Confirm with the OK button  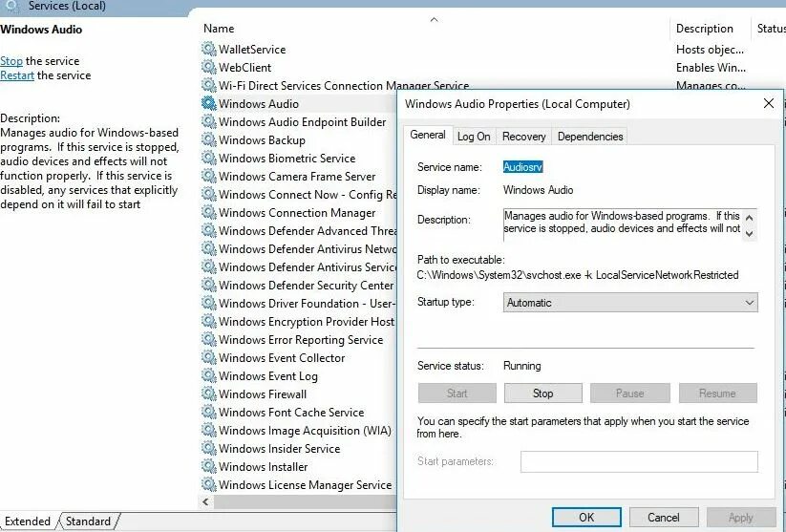tap(586, 517)
